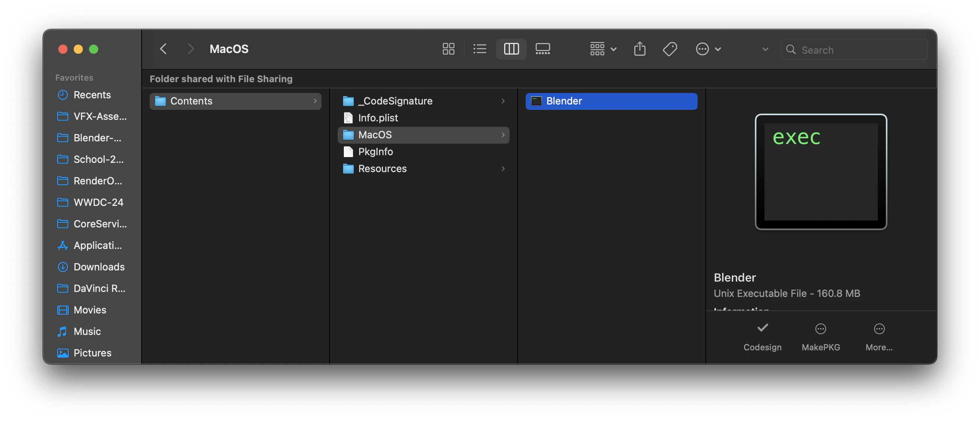Select the Resources folder
The image size is (980, 421).
click(x=424, y=169)
